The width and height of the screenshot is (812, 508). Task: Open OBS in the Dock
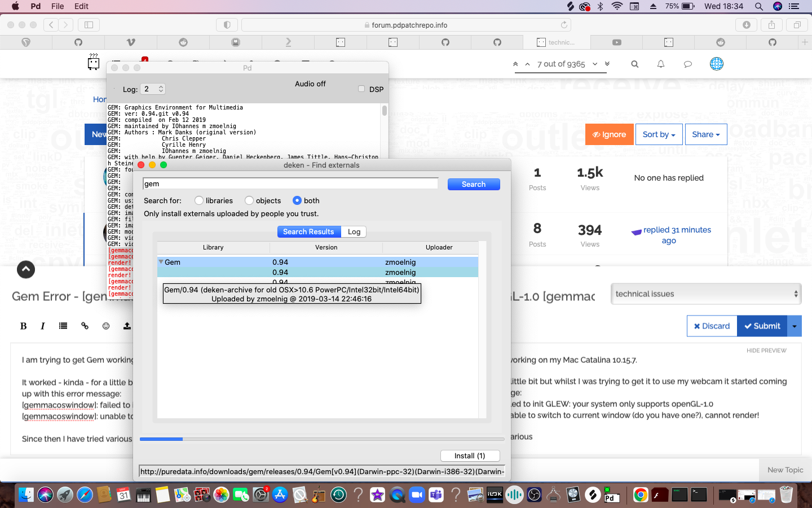point(534,495)
